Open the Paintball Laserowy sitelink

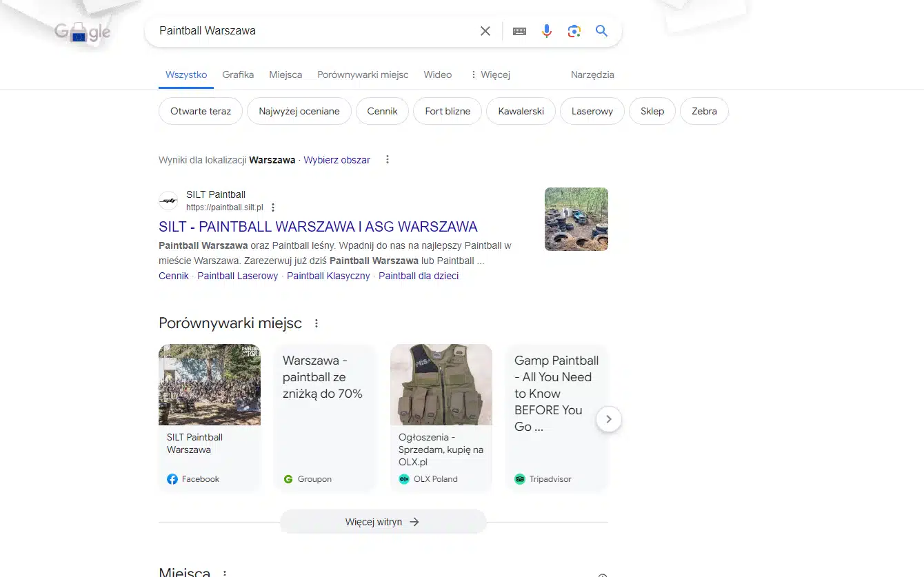click(238, 276)
